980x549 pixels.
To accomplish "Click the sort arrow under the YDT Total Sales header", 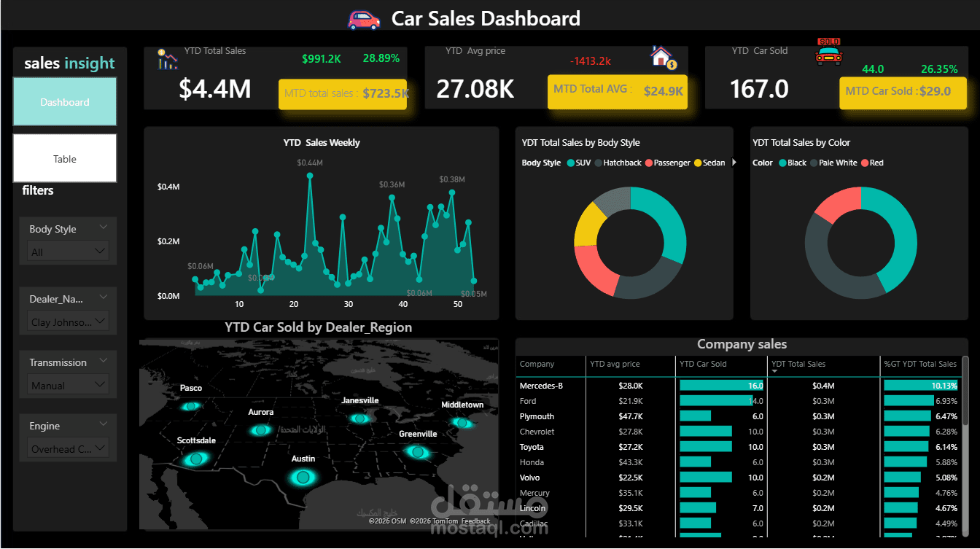I will (775, 372).
